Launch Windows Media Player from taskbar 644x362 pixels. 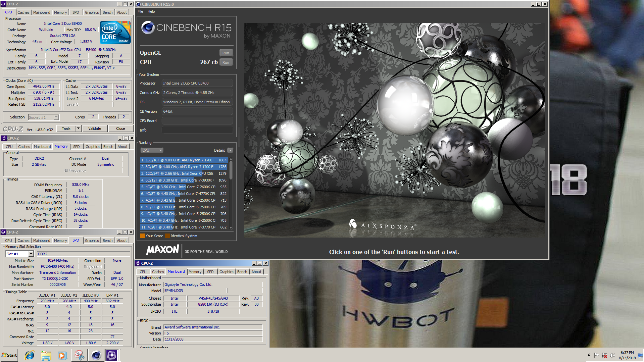62,355
